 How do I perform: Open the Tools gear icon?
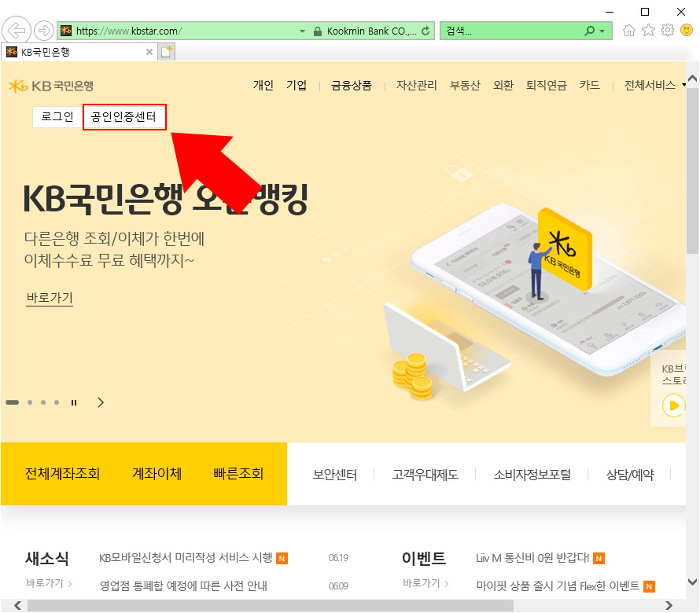click(x=668, y=30)
